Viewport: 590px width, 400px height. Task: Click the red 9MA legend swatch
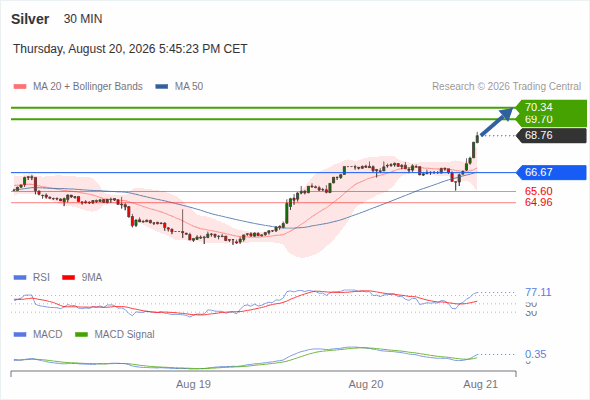68,278
